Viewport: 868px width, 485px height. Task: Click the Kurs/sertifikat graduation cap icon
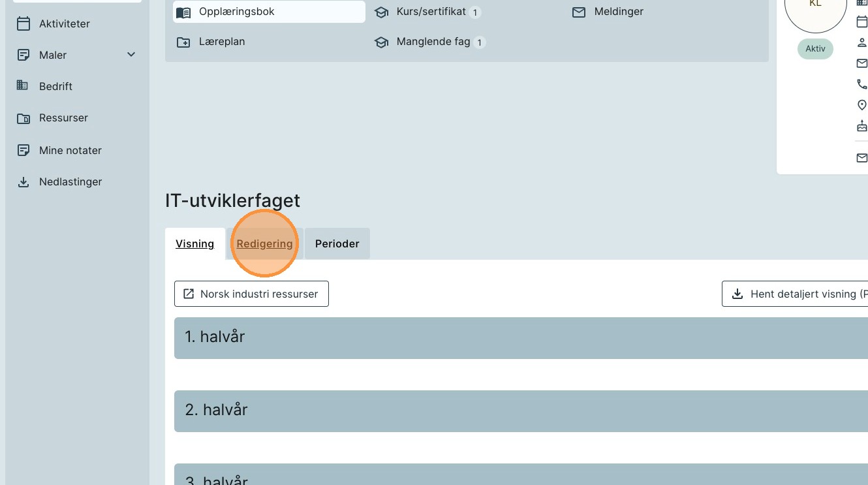(381, 12)
